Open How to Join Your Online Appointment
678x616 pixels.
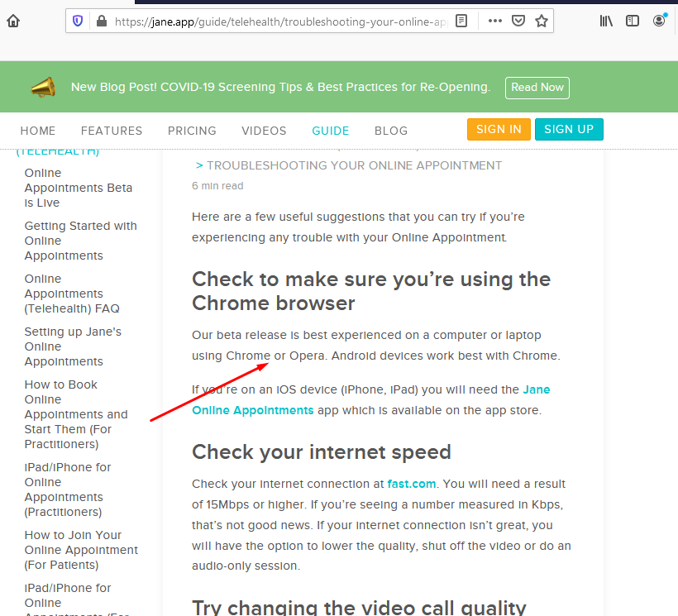click(x=81, y=550)
